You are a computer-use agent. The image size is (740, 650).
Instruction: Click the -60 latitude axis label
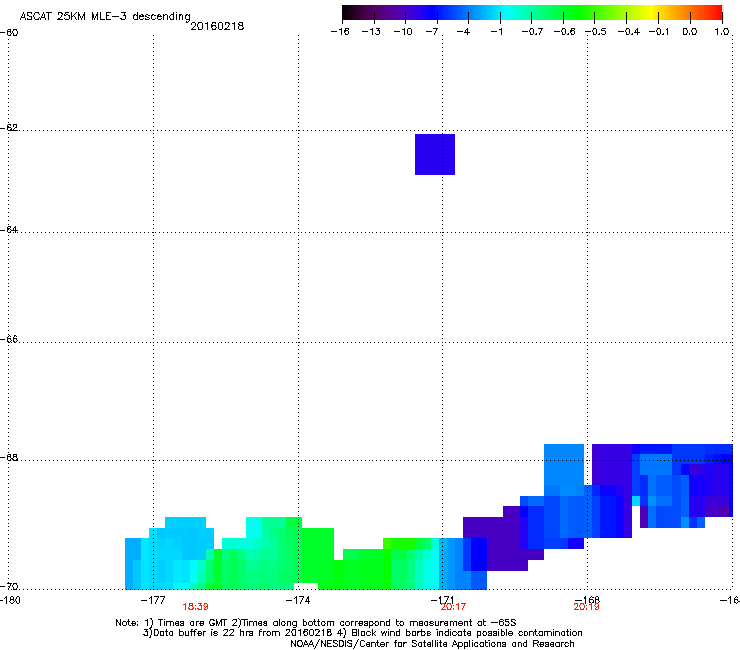[x=9, y=33]
